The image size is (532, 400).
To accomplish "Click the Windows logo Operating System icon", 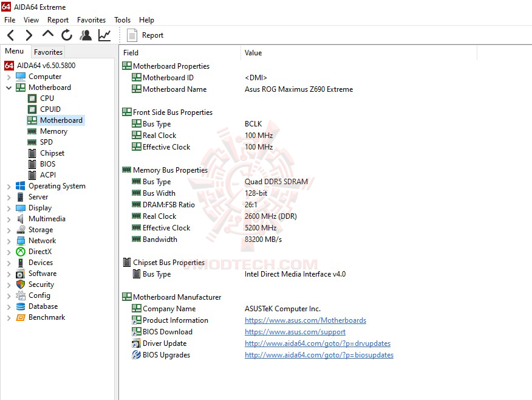I will (21, 186).
